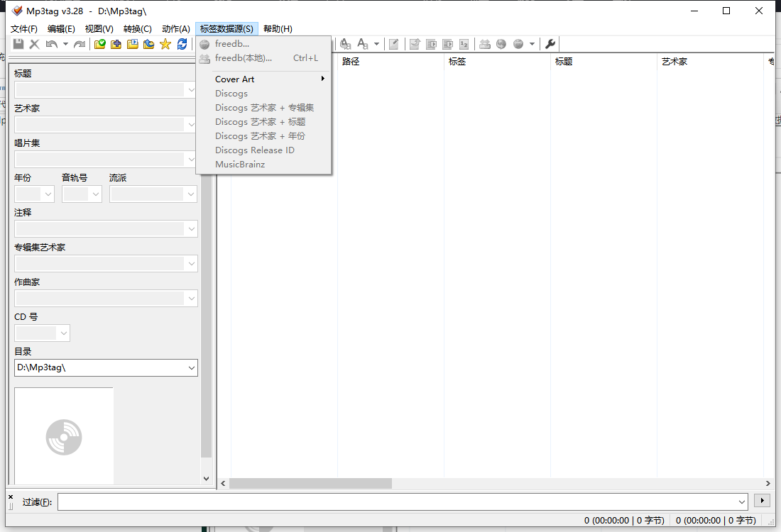The height and width of the screenshot is (532, 781).
Task: Click the quick Actions Aa icon
Action: [x=363, y=44]
